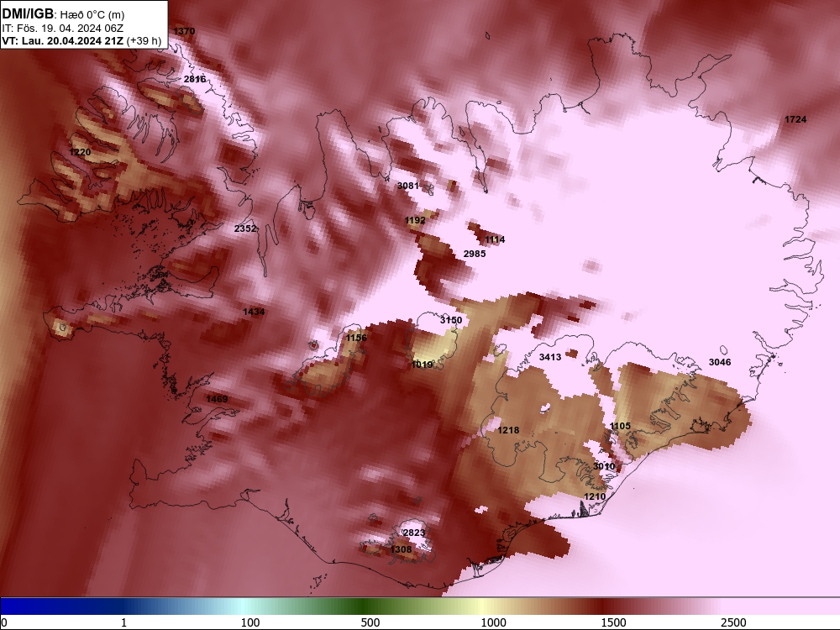840x630 pixels.
Task: Click the map value 3413
Action: click(550, 357)
